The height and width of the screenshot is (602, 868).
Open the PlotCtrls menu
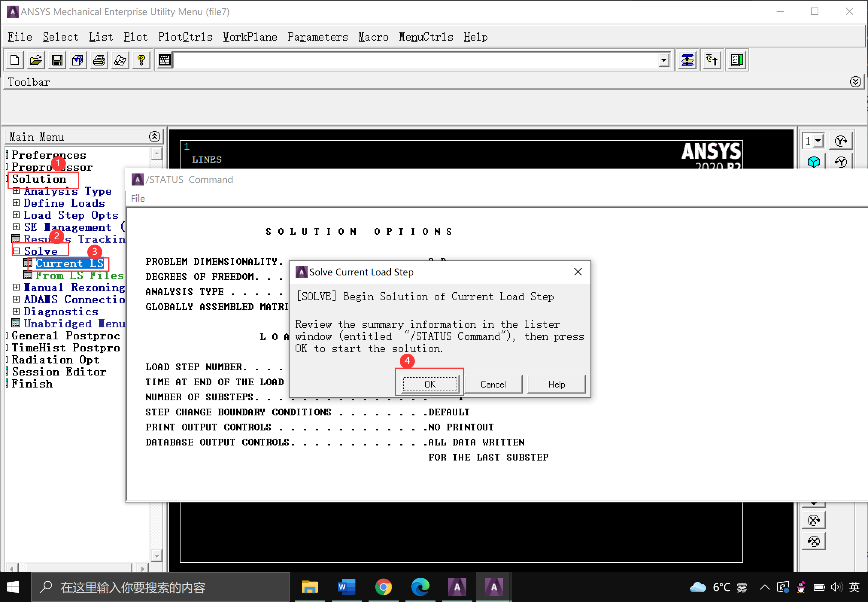pos(185,37)
